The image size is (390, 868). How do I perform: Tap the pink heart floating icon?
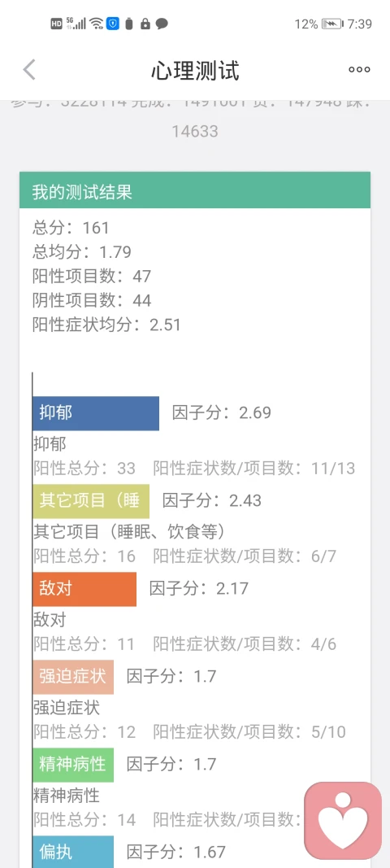[343, 820]
